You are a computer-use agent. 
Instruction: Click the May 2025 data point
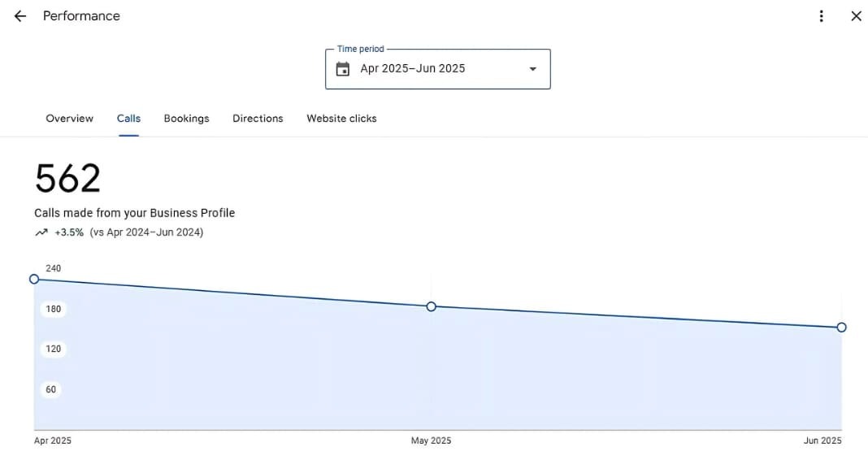[432, 306]
